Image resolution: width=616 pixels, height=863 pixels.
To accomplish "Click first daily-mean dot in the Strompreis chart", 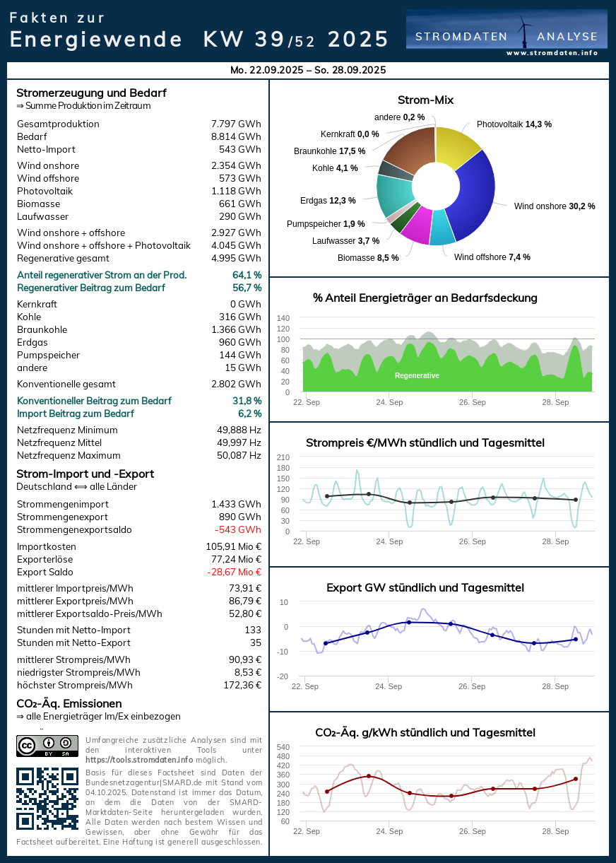I will 327,496.
